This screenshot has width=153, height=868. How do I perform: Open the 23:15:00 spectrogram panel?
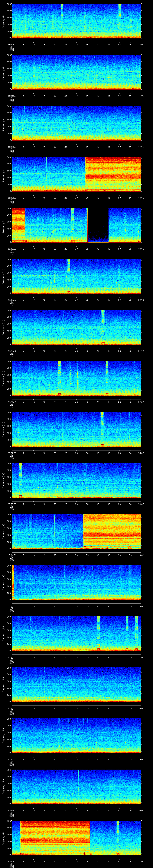tap(77, 72)
